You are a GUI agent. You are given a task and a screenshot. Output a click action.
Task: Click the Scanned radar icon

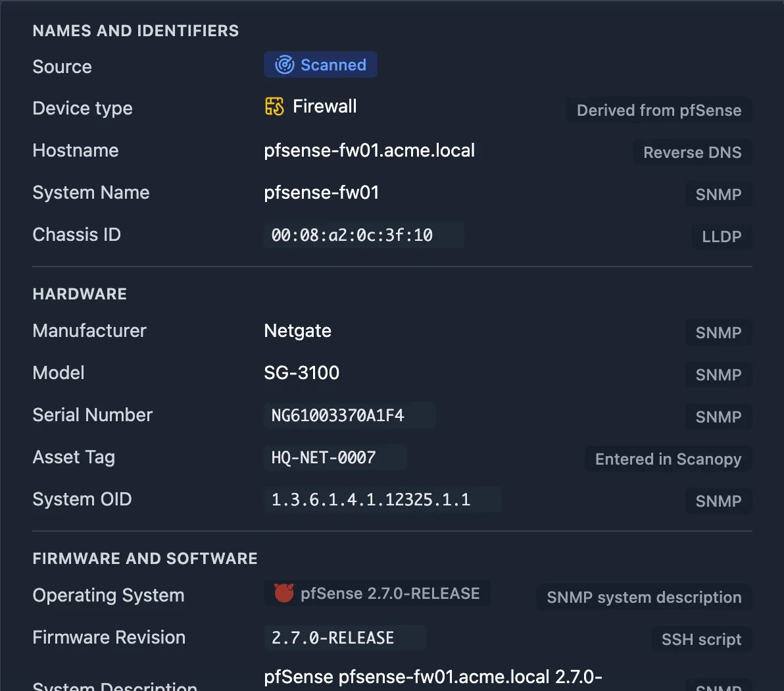pos(285,64)
